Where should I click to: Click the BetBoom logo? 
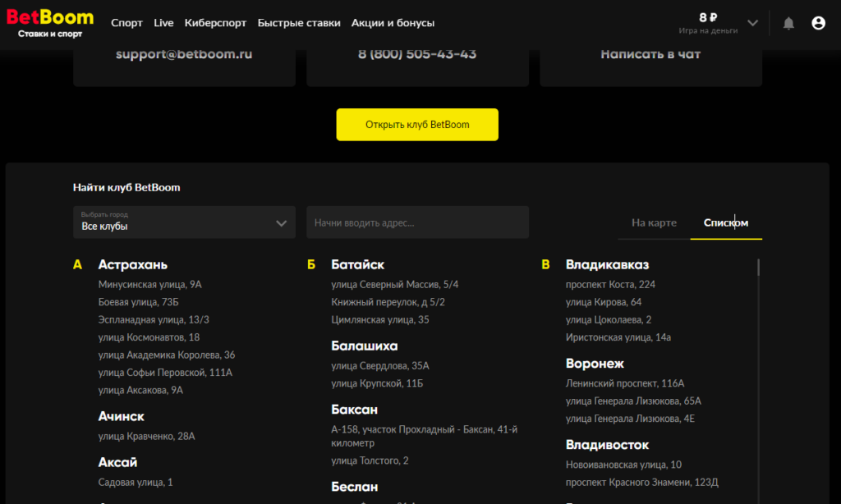pos(50,24)
